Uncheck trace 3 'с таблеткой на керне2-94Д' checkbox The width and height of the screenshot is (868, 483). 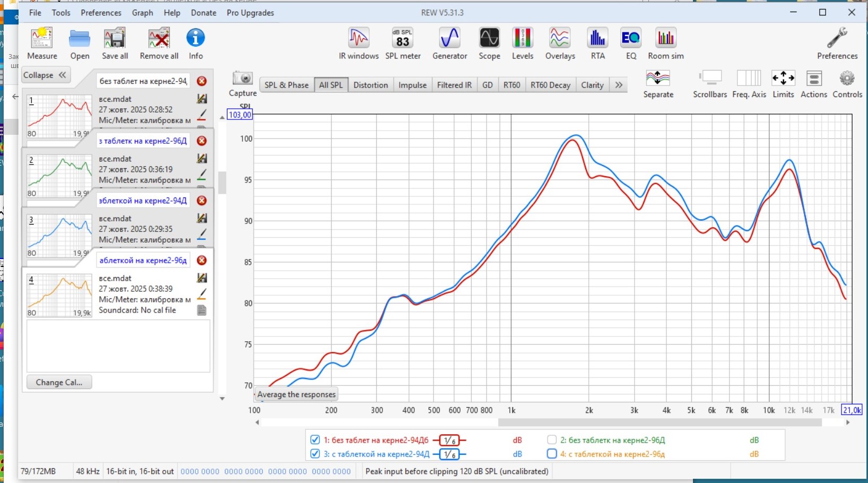click(315, 454)
